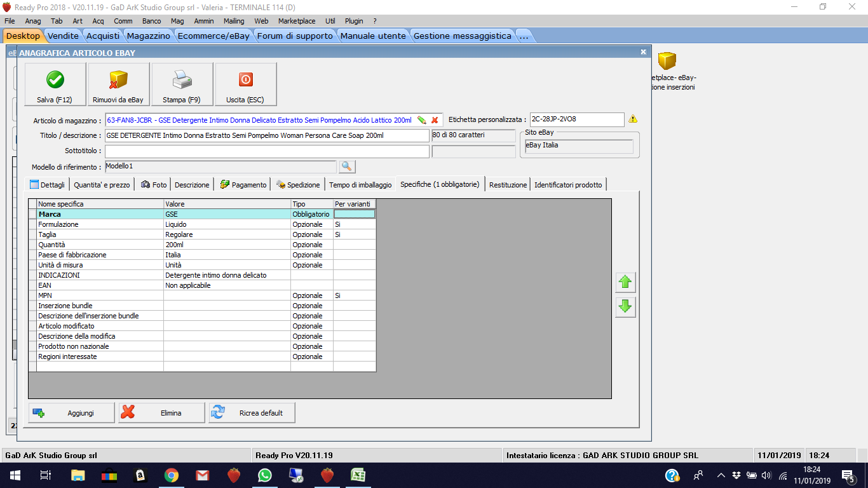Open the Pagamento tab

click(243, 184)
